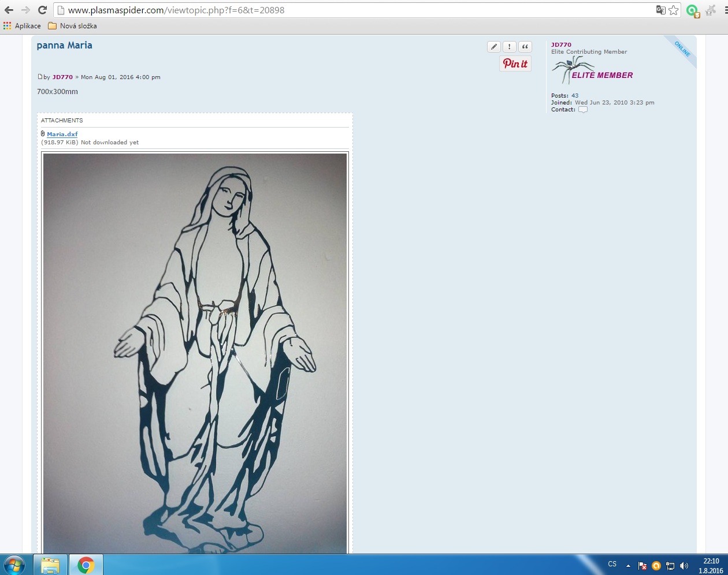Open the Google Translate page icon
The height and width of the screenshot is (575, 728).
pyautogui.click(x=660, y=10)
